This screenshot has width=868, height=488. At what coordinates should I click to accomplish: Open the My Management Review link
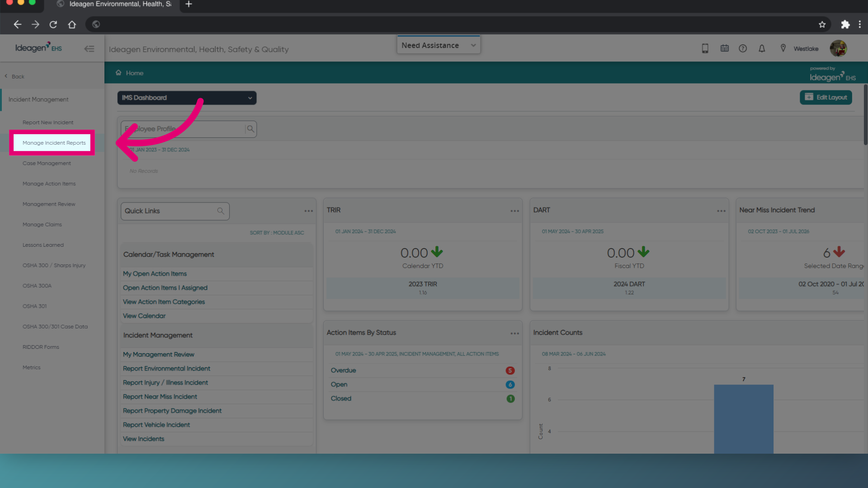point(158,355)
